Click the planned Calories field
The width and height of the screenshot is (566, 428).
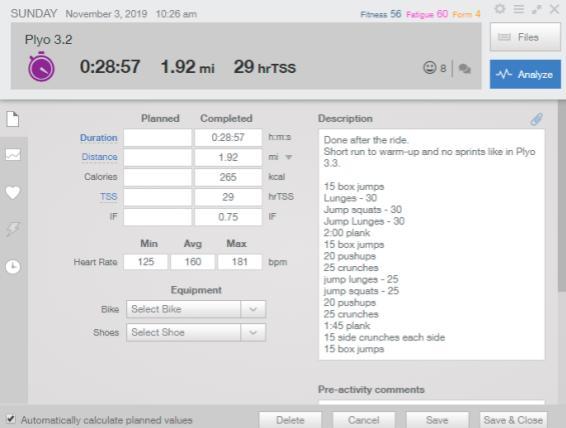click(x=157, y=177)
